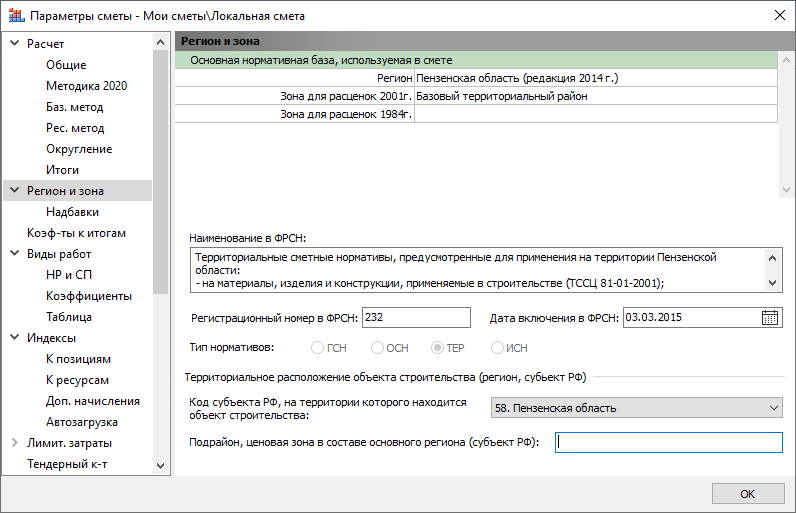Select the ОСН normative type radio
The width and height of the screenshot is (796, 513).
377,348
